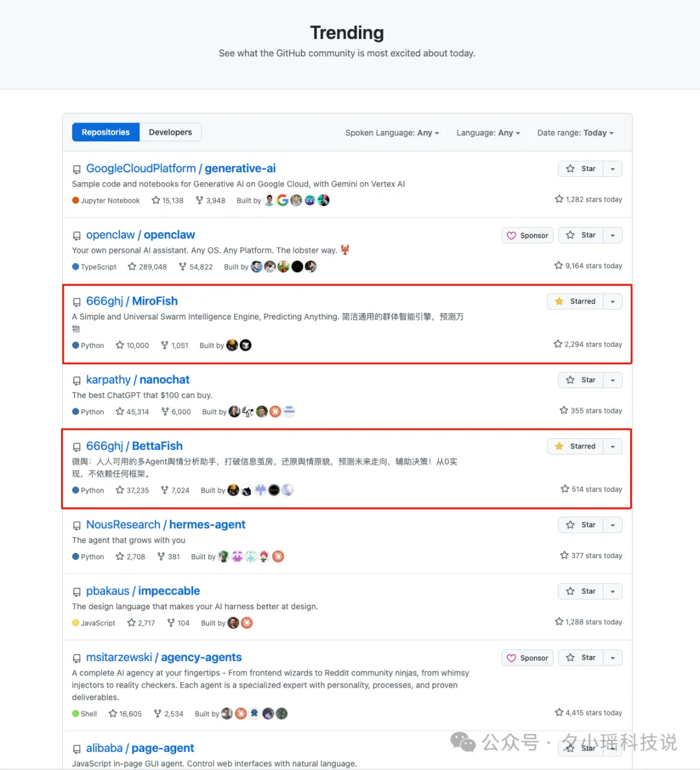Select the Repositories tab
The height and width of the screenshot is (770, 700).
point(105,132)
